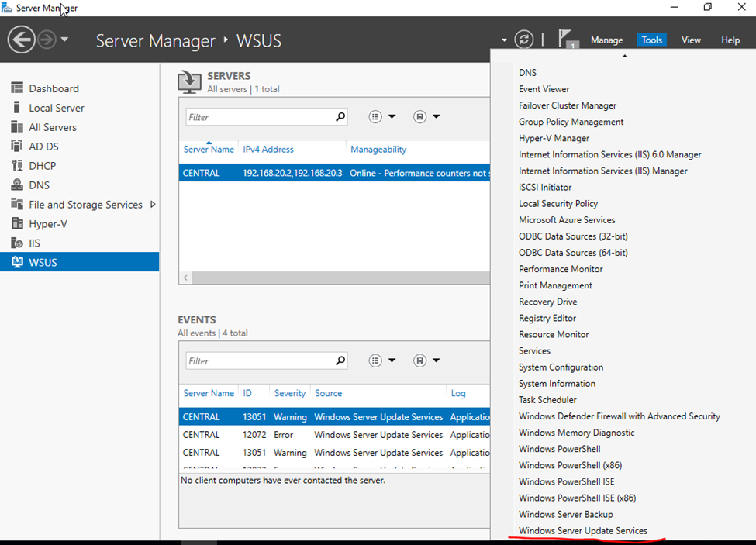This screenshot has height=545, width=756.
Task: Open the IIS sidebar entry
Action: pyautogui.click(x=34, y=243)
